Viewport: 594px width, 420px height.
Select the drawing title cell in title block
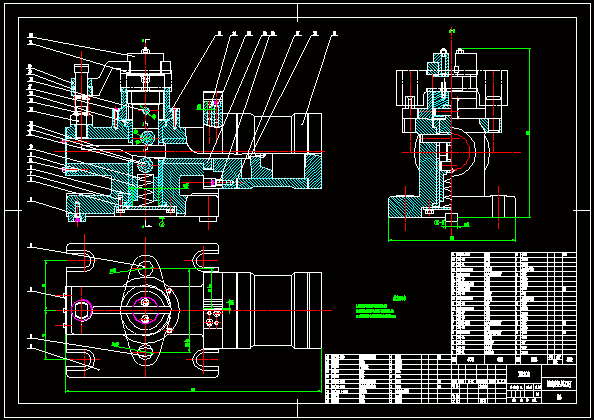coord(559,383)
